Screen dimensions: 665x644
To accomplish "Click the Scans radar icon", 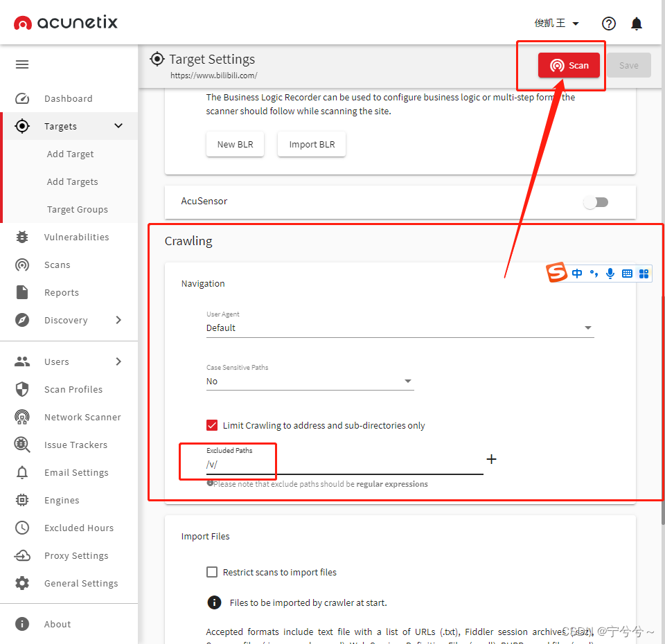I will 22,265.
